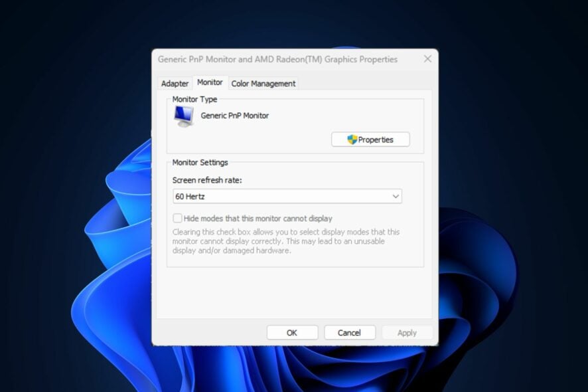The width and height of the screenshot is (588, 392).
Task: Click the Screen refresh rate label
Action: (207, 180)
